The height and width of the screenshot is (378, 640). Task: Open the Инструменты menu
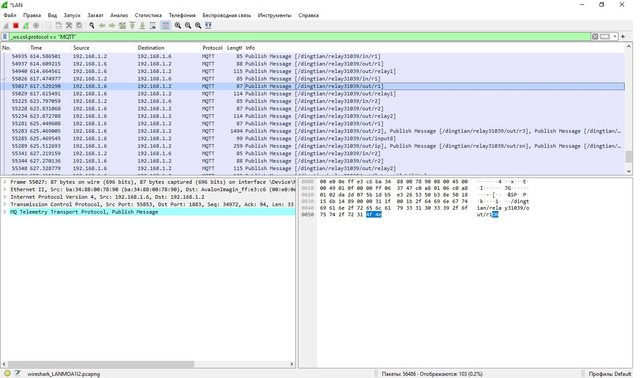pos(274,15)
